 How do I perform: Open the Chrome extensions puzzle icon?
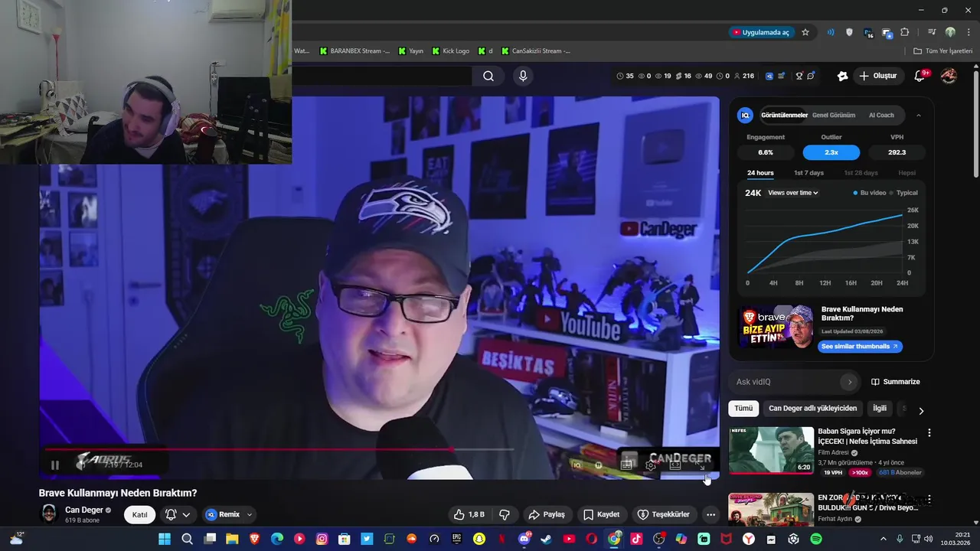905,32
